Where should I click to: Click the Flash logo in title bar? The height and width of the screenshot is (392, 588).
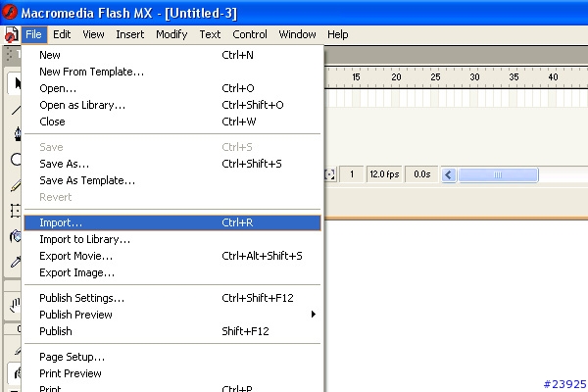10,12
